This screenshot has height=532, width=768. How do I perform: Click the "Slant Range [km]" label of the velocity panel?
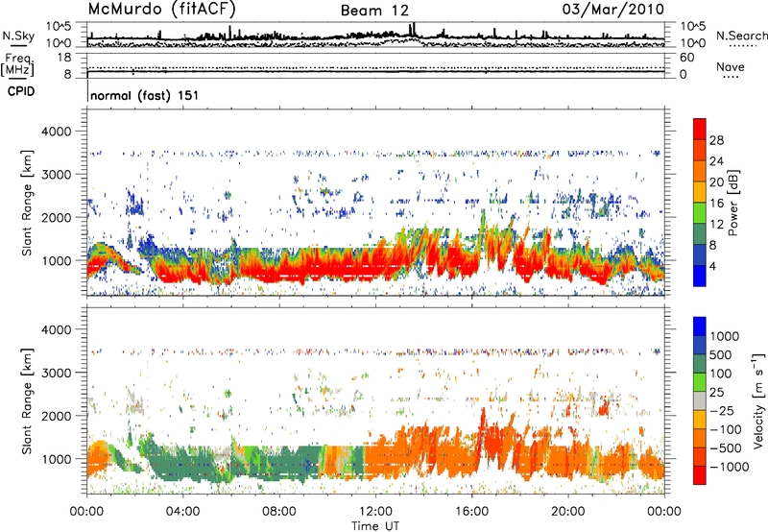tap(27, 400)
